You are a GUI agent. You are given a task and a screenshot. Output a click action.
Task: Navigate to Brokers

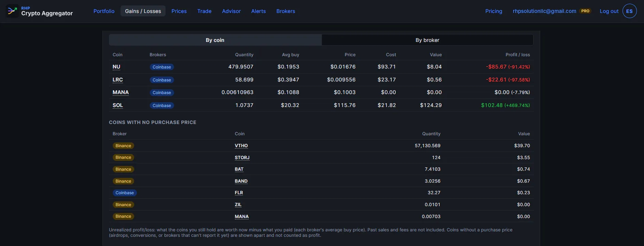click(286, 11)
